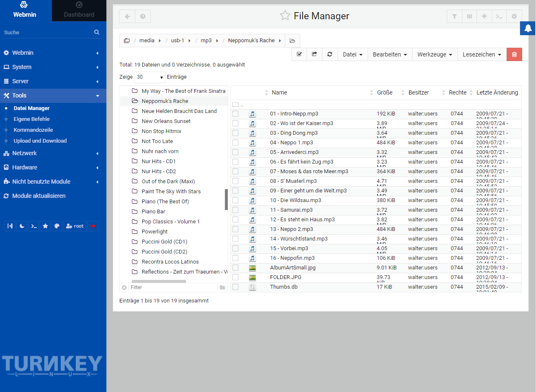Image resolution: width=536 pixels, height=392 pixels.
Task: Open module settings gear icon
Action: [514, 16]
